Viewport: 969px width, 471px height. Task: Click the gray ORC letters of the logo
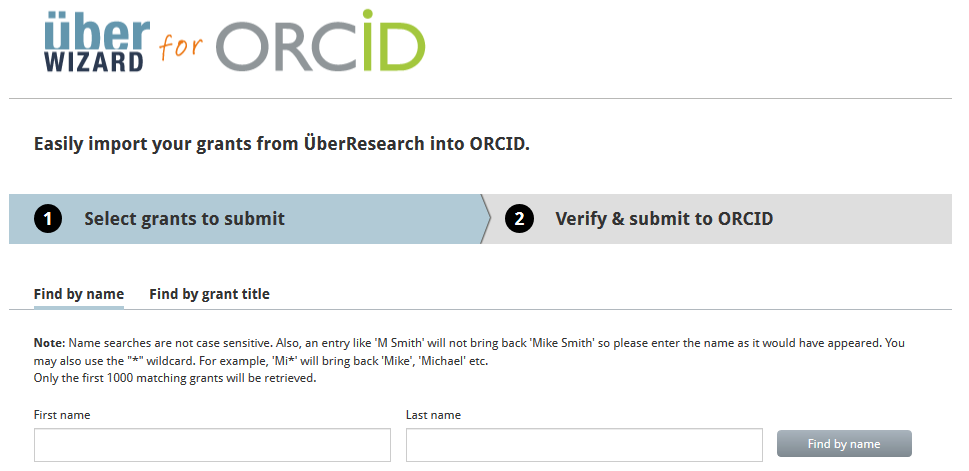288,46
